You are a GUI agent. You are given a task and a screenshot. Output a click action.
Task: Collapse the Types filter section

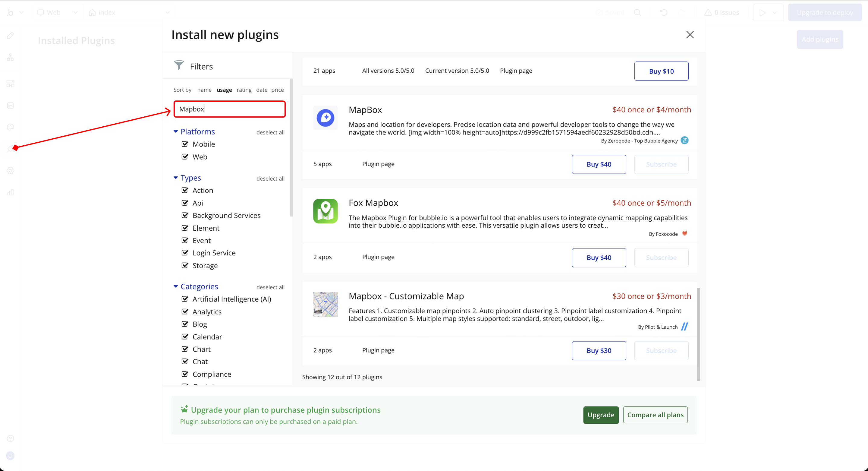175,178
